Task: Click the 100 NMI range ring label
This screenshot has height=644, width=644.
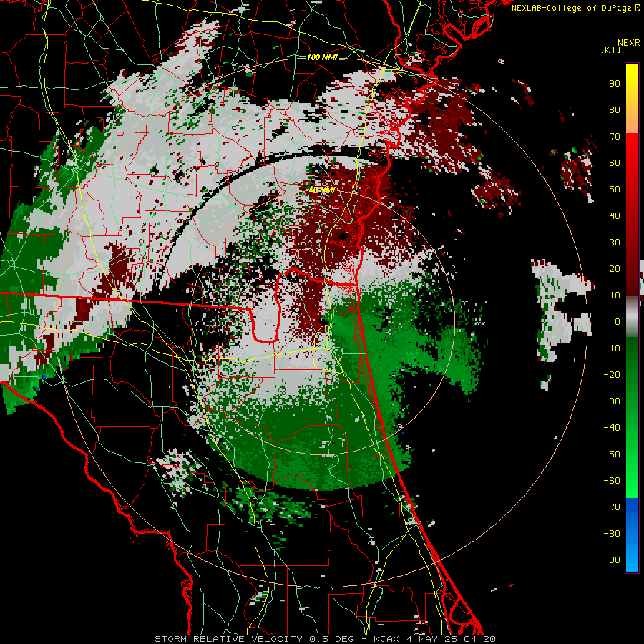Action: coord(322,57)
